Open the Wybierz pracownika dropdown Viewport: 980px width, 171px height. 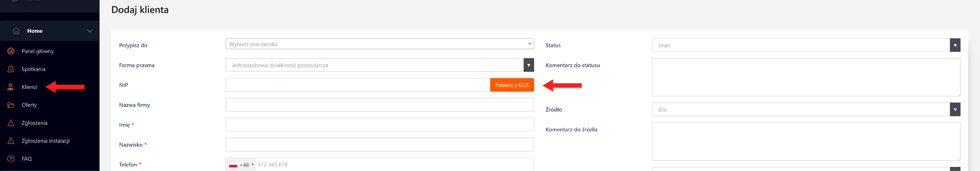pos(379,44)
